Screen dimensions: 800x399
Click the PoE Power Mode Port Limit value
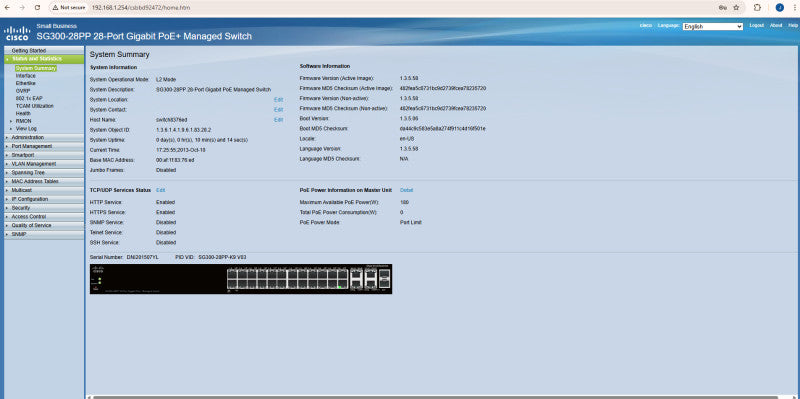pos(411,222)
